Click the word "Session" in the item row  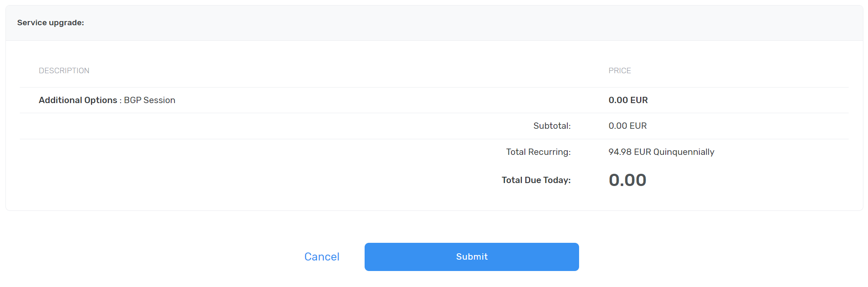[x=159, y=100]
